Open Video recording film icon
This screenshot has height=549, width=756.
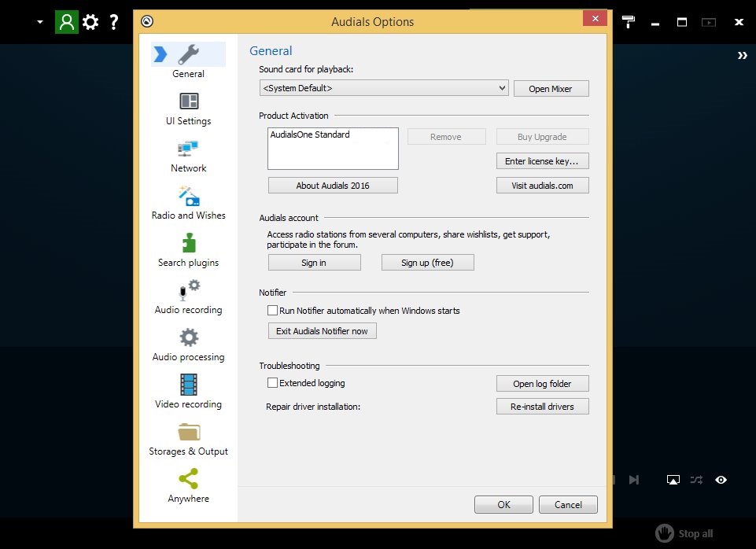(189, 385)
